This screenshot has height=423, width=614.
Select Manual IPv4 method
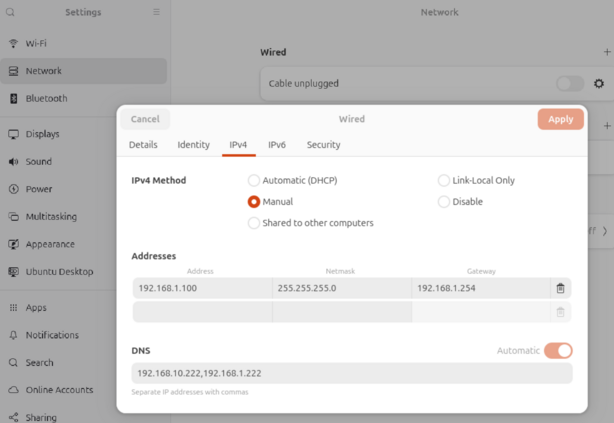[254, 202]
